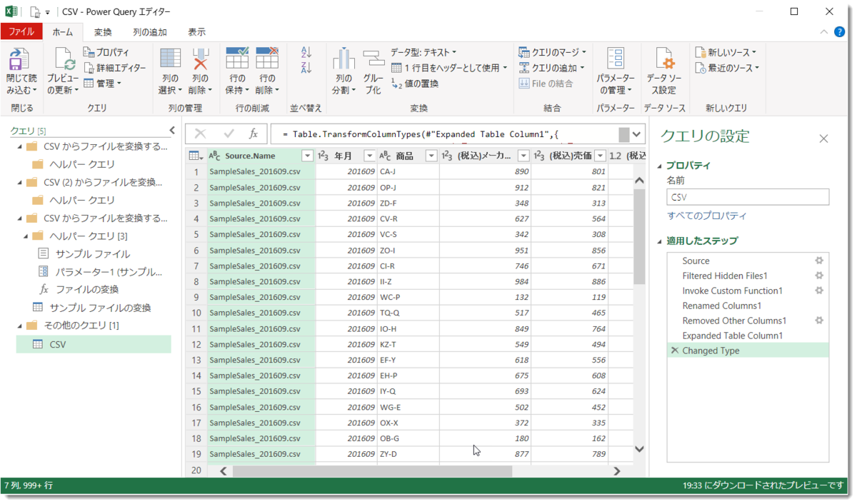Collapse the Queries (クエリ) pane
Screen dimensions: 857x504
[171, 130]
